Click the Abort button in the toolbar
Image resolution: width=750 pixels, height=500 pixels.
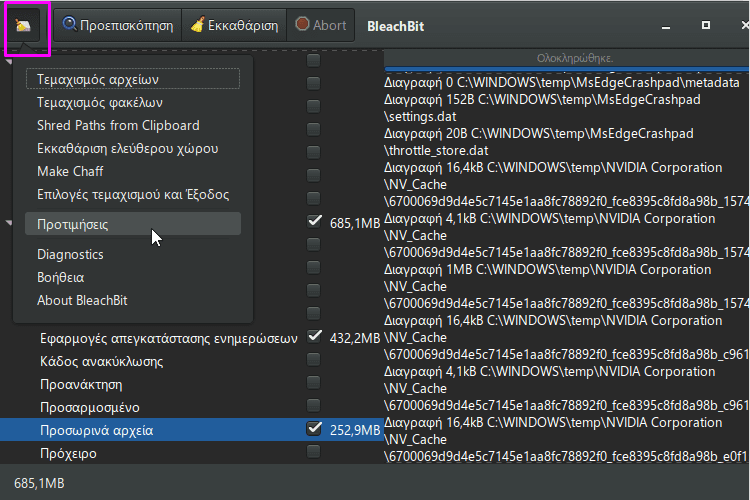coord(320,25)
